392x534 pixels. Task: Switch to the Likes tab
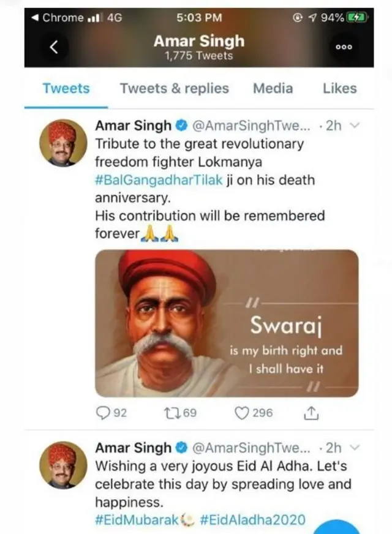(x=339, y=88)
